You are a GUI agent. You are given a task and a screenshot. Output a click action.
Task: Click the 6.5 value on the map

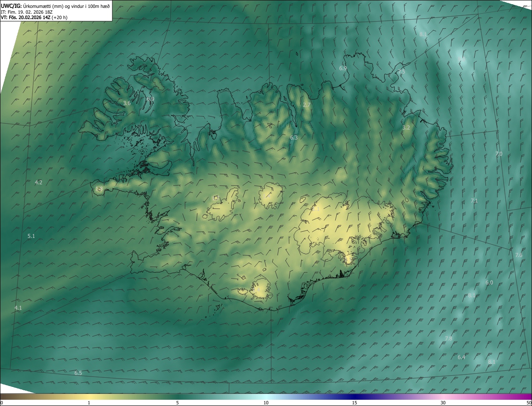tap(78, 373)
